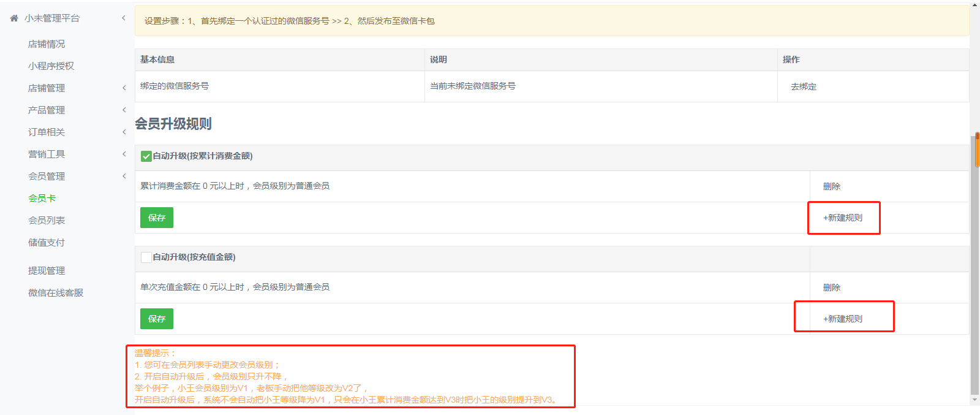Click the scrollbar down arrow

pyautogui.click(x=975, y=401)
